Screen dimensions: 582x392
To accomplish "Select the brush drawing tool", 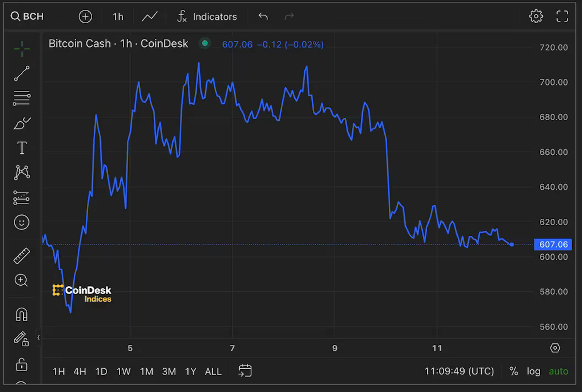I will [22, 124].
